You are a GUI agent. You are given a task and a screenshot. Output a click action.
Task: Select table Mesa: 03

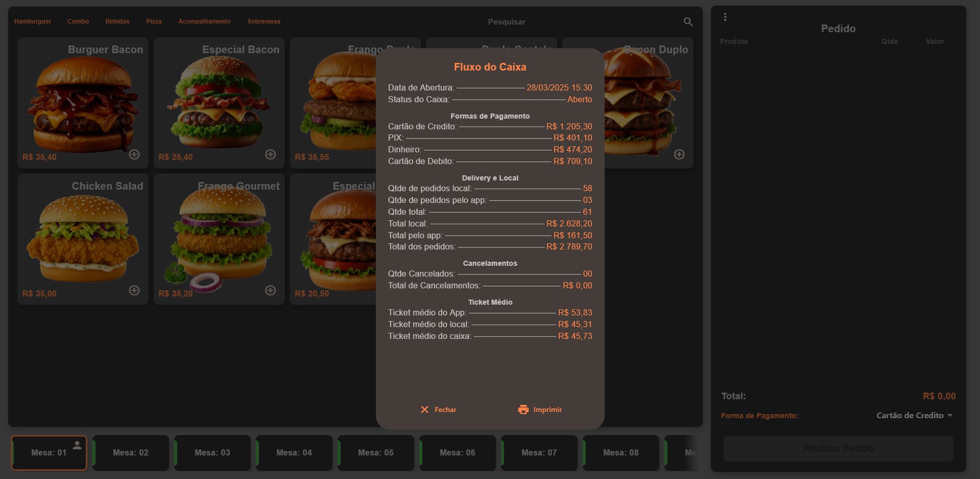coord(212,452)
